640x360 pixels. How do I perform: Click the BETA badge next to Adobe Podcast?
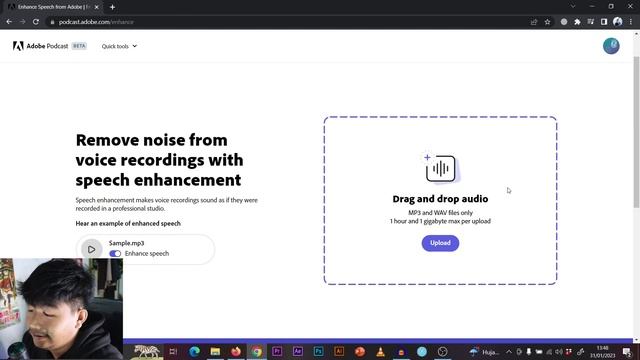click(79, 46)
